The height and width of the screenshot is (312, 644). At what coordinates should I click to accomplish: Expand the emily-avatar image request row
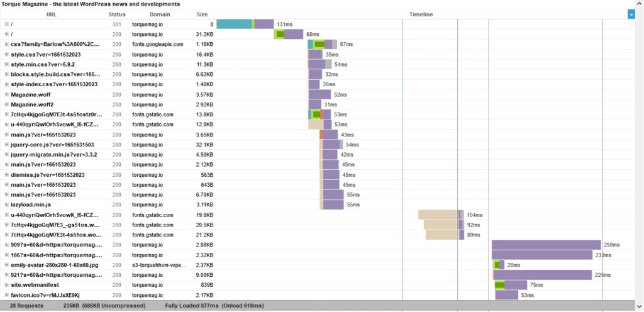[6, 265]
